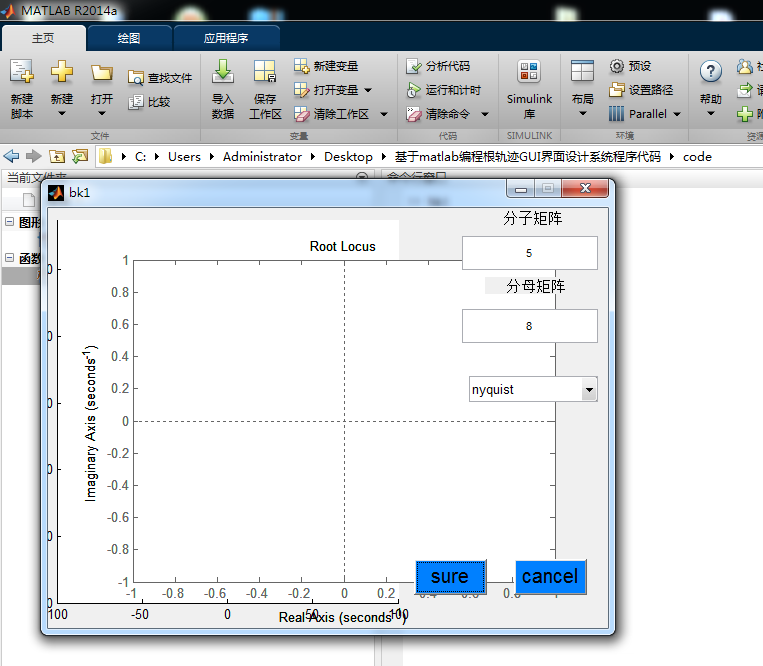Expand the Parallel dropdown arrow
Image resolution: width=763 pixels, height=666 pixels.
pos(677,114)
